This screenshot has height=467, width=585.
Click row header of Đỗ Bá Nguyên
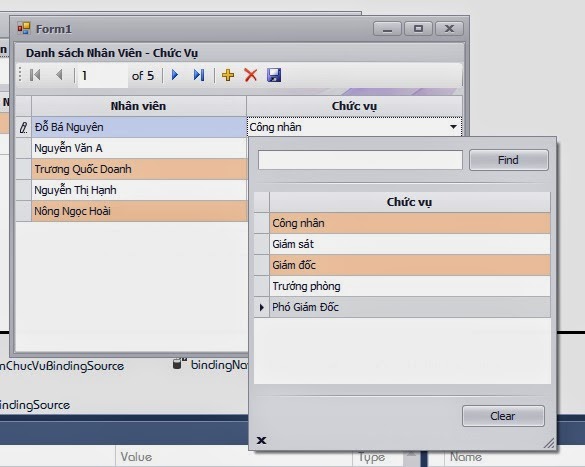click(24, 127)
